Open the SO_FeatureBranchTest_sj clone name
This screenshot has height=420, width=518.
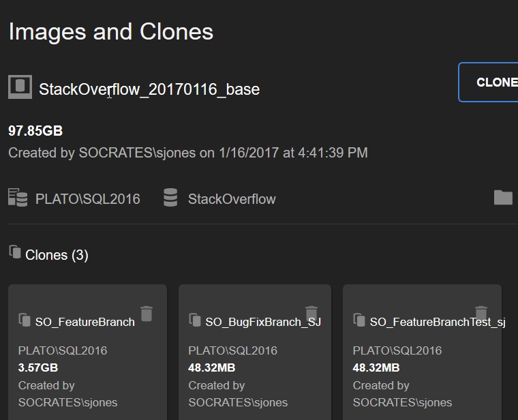tap(438, 322)
